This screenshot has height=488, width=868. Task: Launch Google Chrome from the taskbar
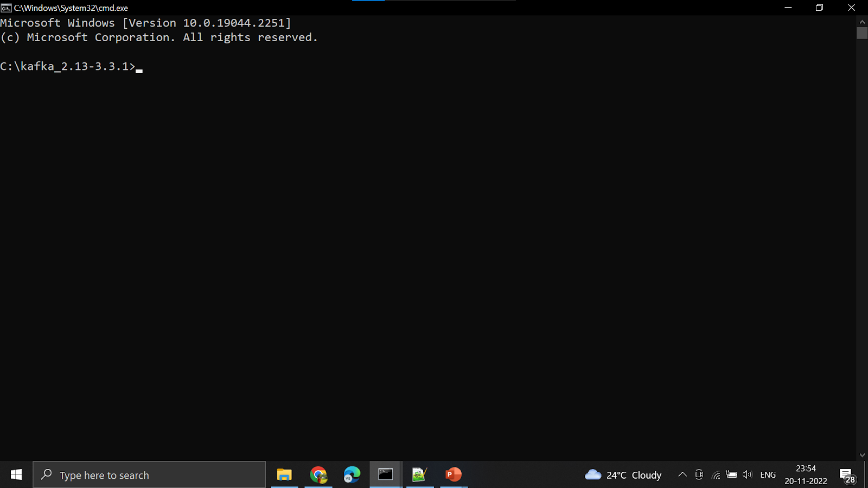318,475
